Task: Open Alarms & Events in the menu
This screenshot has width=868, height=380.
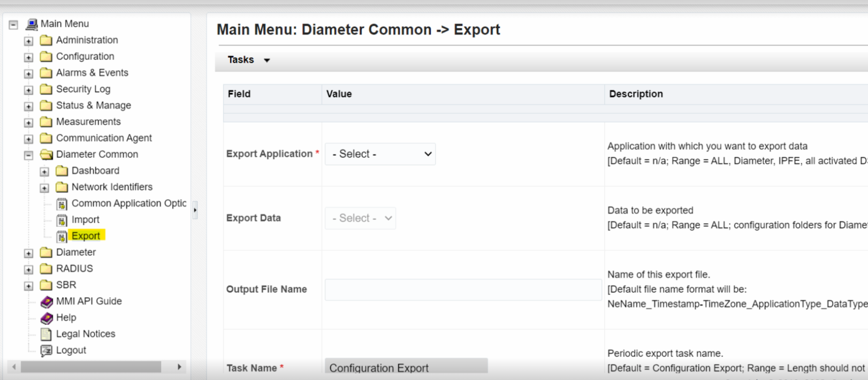Action: [92, 73]
